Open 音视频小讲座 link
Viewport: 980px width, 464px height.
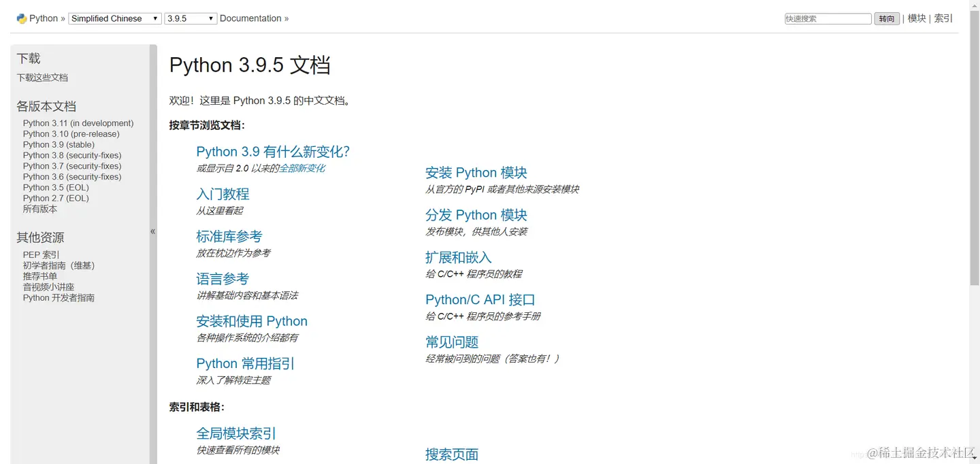49,287
